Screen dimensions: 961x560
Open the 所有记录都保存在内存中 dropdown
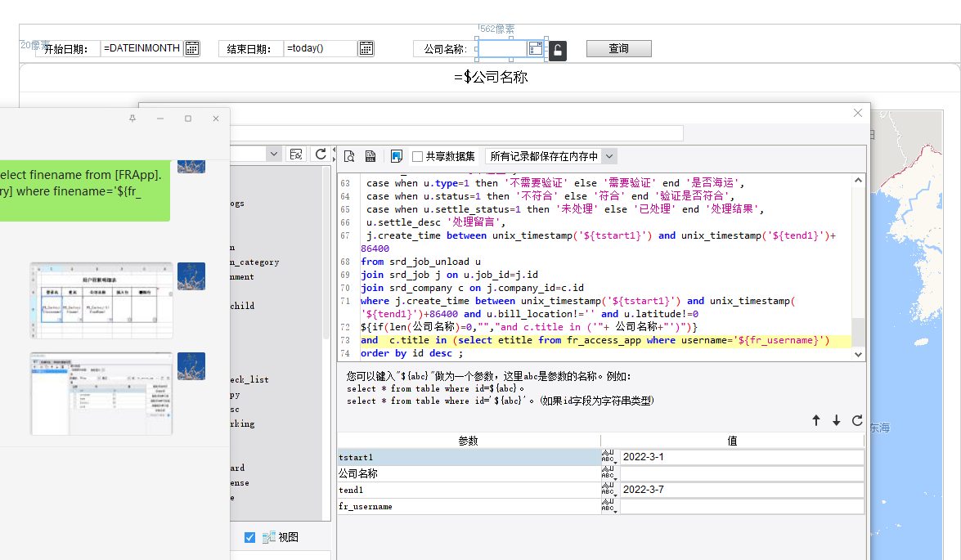(608, 156)
